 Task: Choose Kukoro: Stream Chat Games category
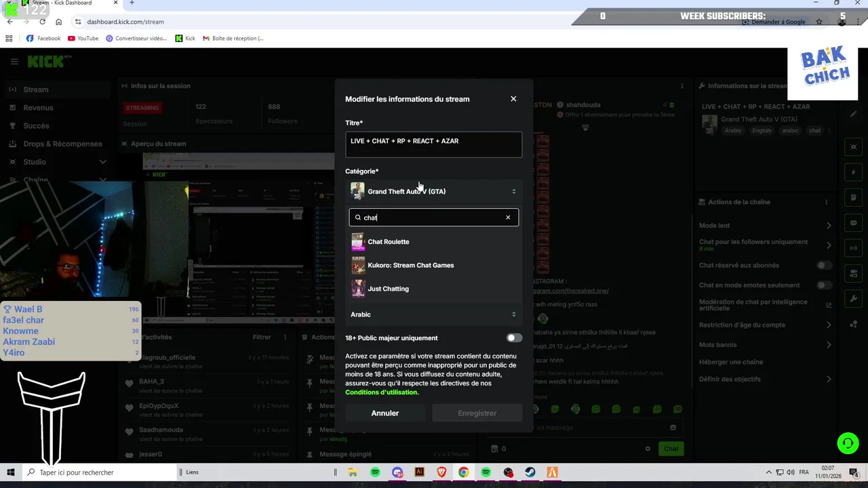point(433,265)
